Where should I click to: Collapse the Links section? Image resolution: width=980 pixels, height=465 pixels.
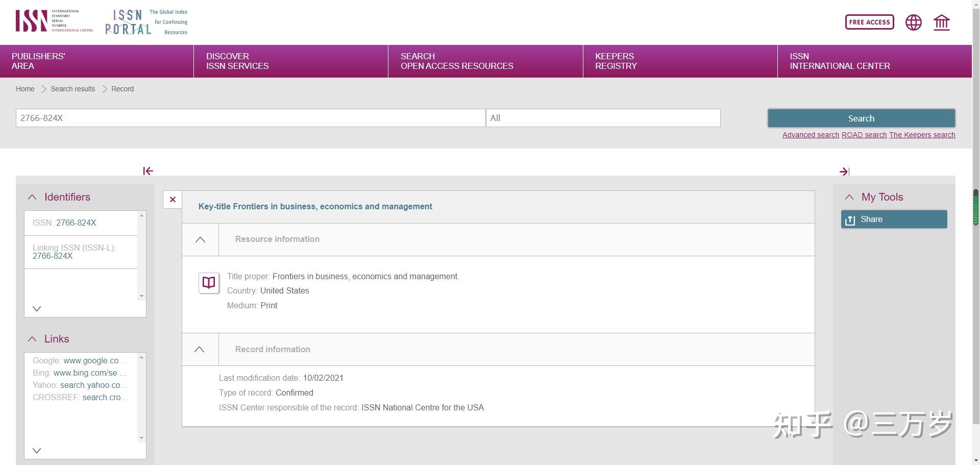(x=32, y=339)
